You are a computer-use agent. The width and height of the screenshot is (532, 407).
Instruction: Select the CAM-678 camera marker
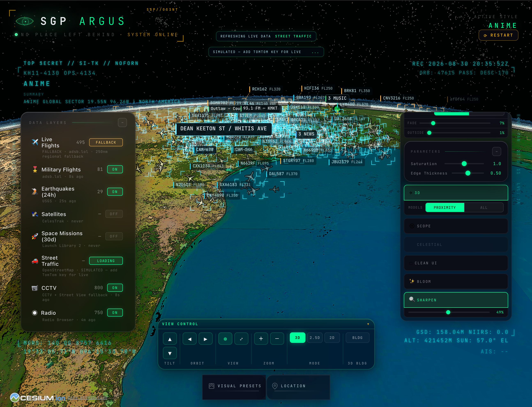(205, 149)
